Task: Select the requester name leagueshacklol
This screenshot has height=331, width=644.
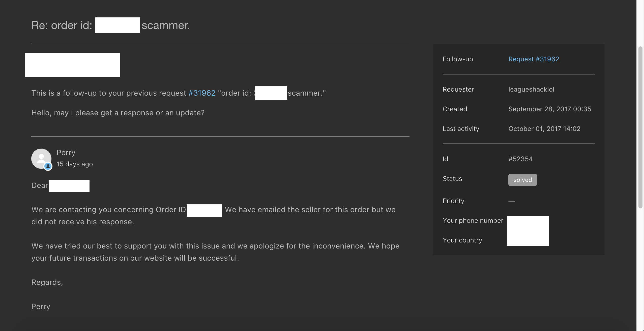Action: tap(531, 89)
